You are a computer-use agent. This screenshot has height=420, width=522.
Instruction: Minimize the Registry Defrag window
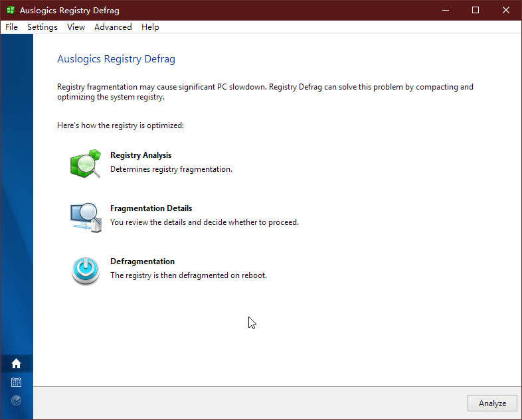pyautogui.click(x=445, y=11)
